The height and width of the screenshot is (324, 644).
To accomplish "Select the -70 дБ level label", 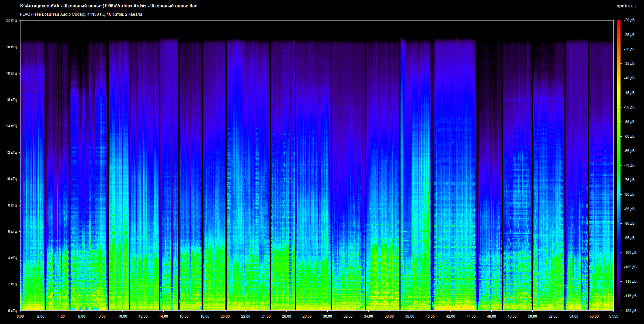I will coord(629,165).
